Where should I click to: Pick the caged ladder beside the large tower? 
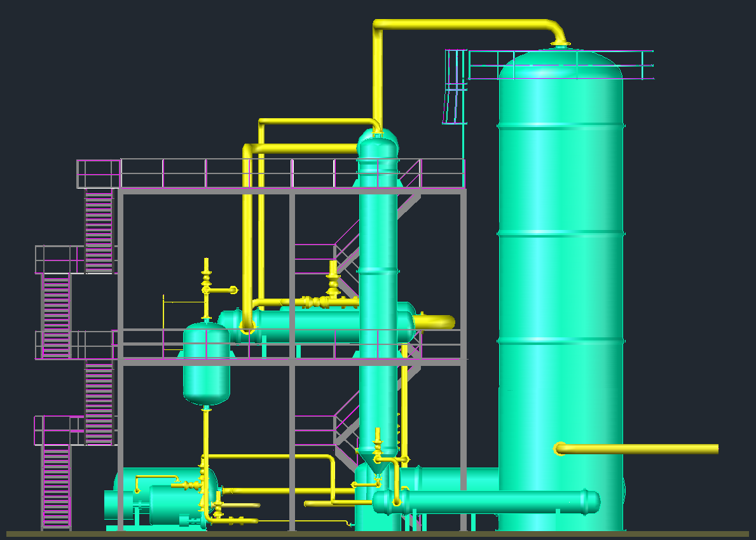click(455, 86)
